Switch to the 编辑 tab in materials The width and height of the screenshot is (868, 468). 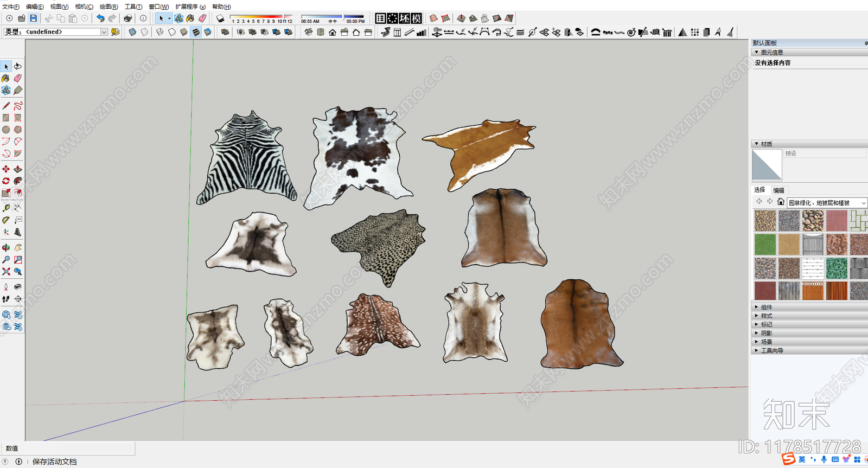coord(779,190)
